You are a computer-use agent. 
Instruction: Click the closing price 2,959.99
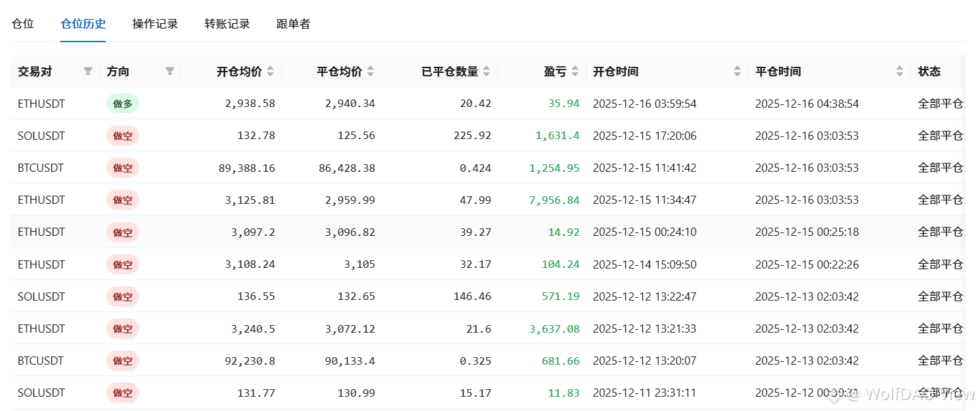click(x=351, y=200)
